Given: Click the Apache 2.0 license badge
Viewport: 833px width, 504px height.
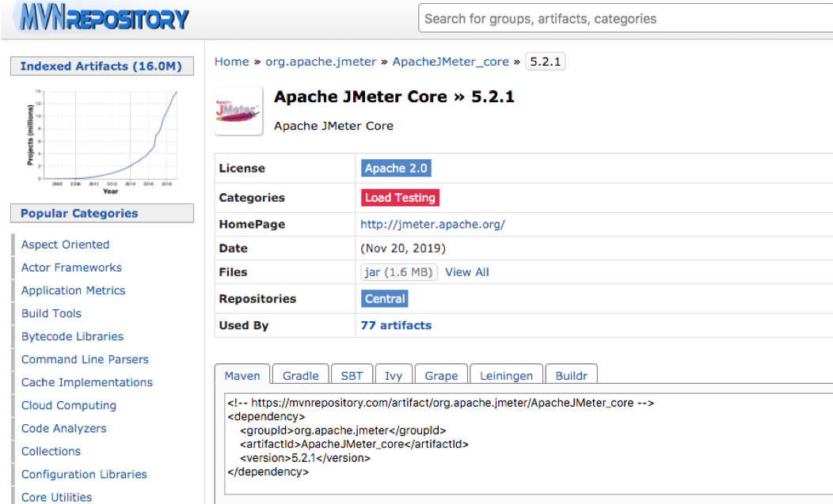Looking at the screenshot, I should 396,169.
